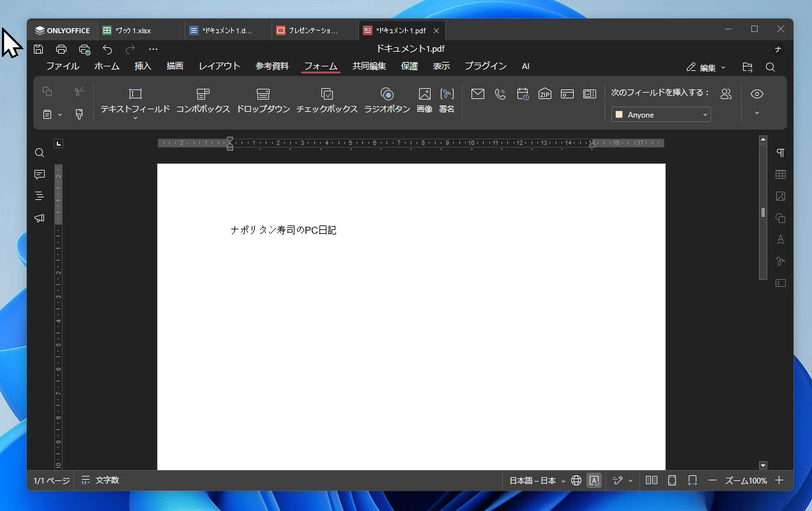
Task: Insert an image form field
Action: [x=425, y=100]
